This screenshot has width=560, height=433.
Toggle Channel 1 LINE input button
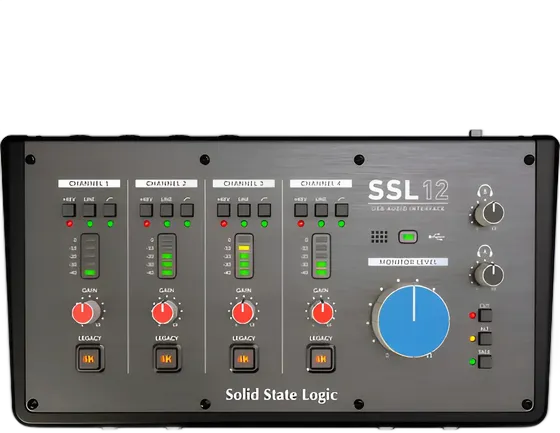pyautogui.click(x=89, y=210)
